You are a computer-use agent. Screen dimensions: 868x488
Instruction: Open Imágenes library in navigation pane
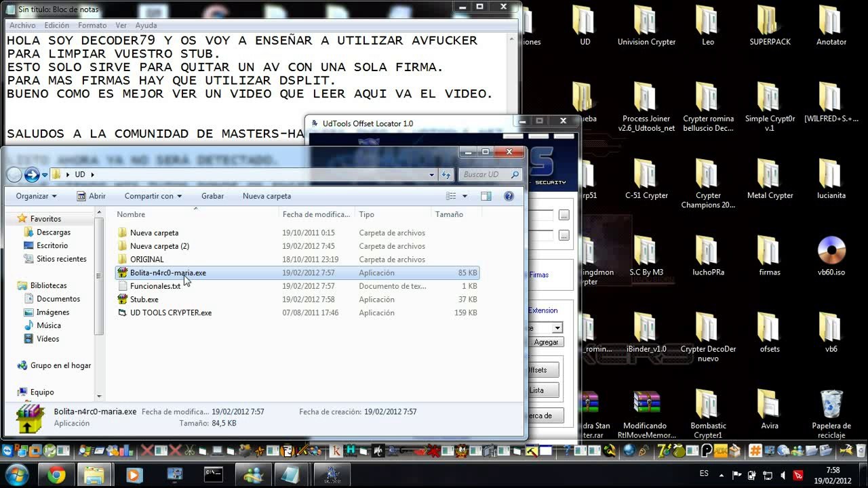click(53, 312)
